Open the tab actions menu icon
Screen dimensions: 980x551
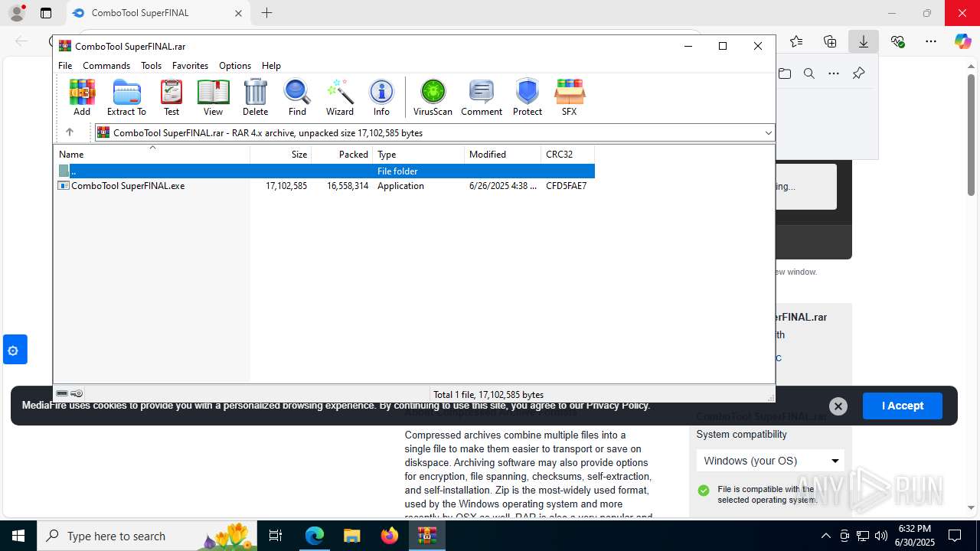pyautogui.click(x=46, y=13)
